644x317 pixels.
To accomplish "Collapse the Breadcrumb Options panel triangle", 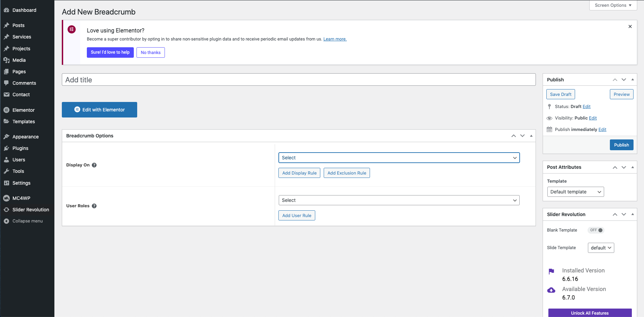I will [531, 136].
